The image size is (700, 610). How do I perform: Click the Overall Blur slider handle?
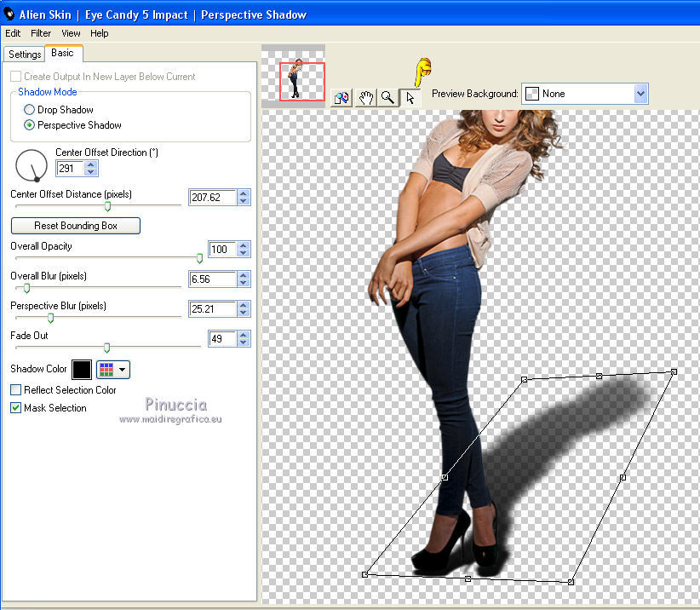(26, 288)
